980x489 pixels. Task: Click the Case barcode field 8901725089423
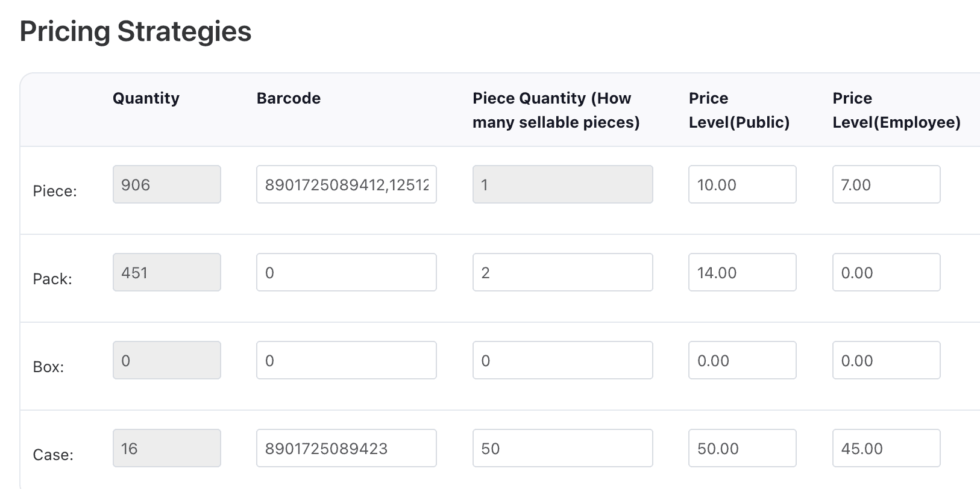click(346, 448)
